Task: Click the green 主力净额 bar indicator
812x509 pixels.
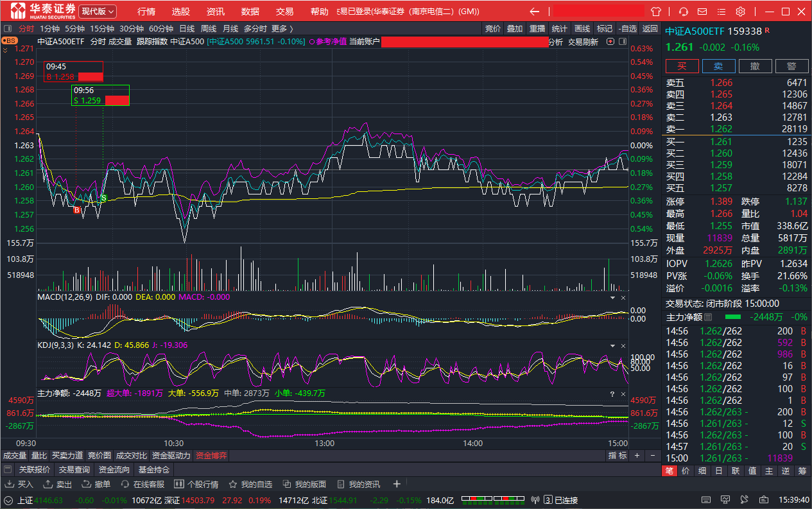Action: (732, 317)
